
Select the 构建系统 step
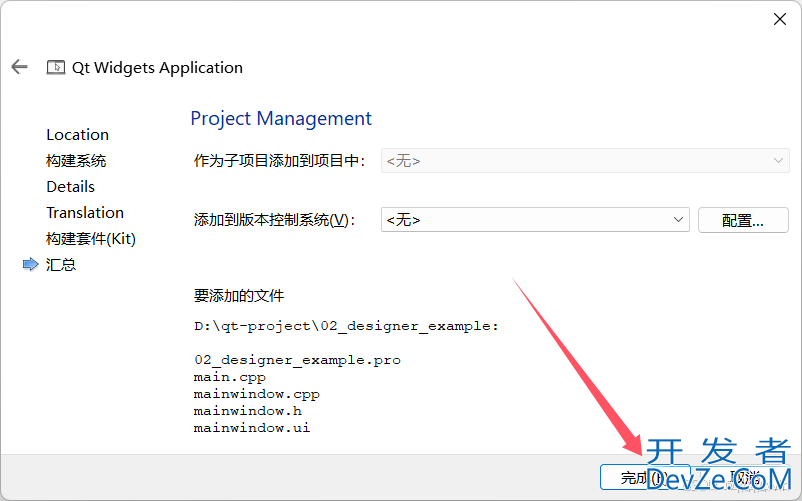pos(76,161)
